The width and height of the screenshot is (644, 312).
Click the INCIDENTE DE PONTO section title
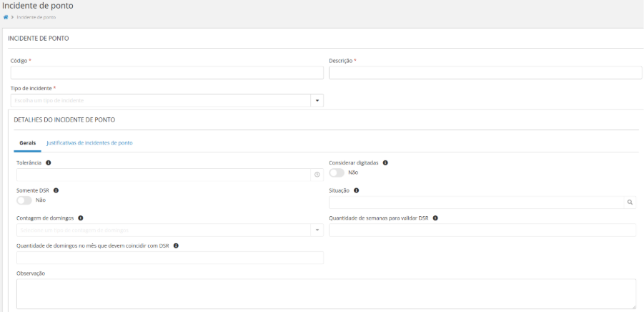[39, 39]
